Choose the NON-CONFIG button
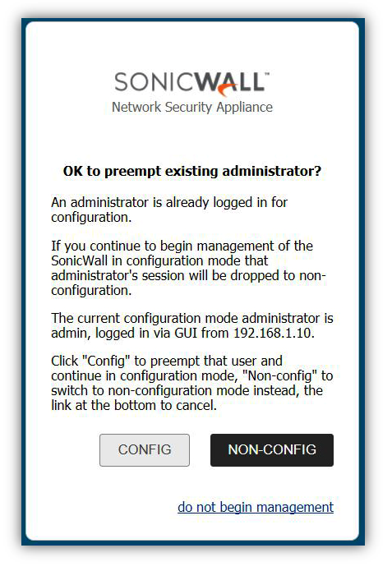 click(272, 449)
